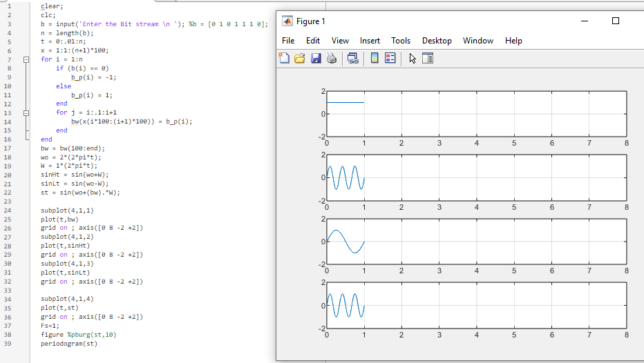This screenshot has height=363, width=644.
Task: Click the Open File folder icon
Action: pyautogui.click(x=300, y=59)
